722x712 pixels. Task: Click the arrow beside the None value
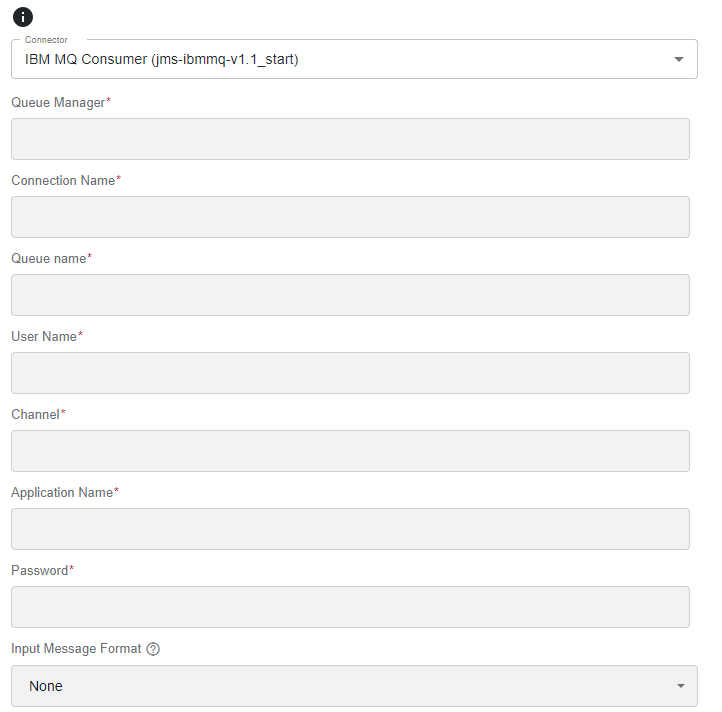(681, 686)
